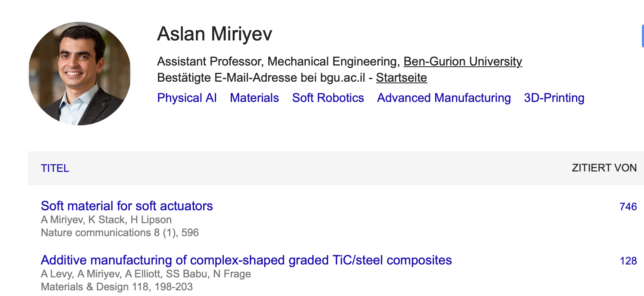Open the paper Soft material for soft actuators
Viewport: 644px width, 296px height.
tap(127, 206)
